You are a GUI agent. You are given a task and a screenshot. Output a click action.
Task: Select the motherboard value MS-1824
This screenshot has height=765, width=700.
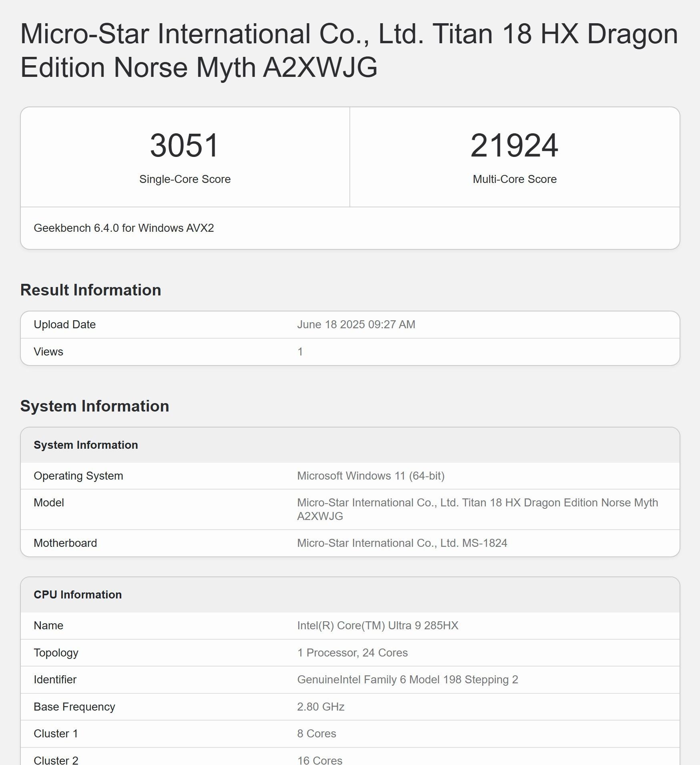click(402, 543)
